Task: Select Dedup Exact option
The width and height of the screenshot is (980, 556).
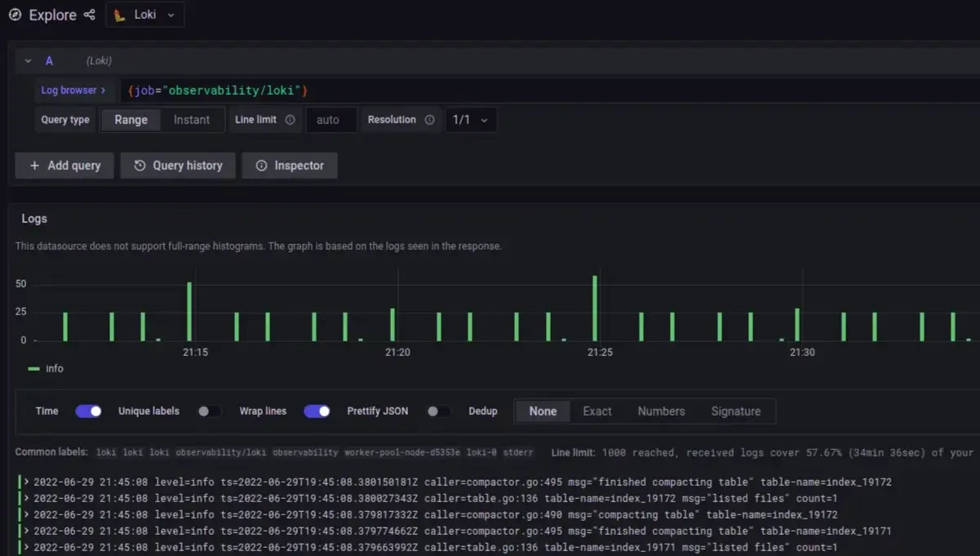Action: point(597,411)
